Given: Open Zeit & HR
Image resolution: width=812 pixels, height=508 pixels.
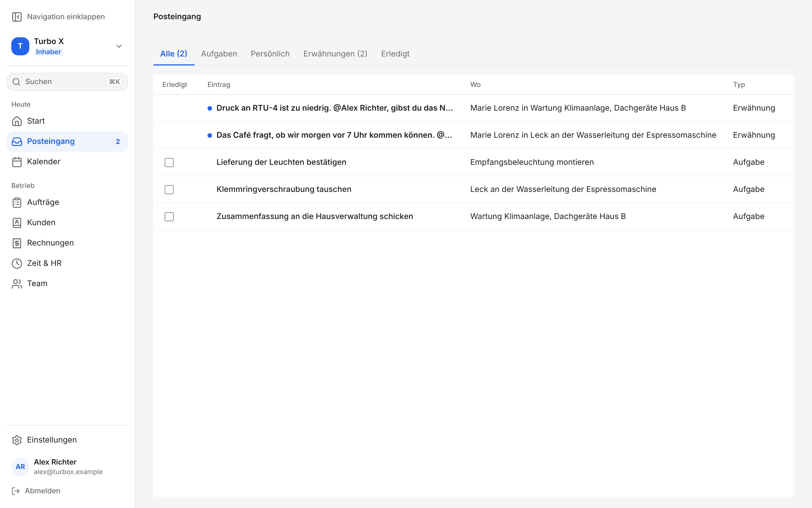Looking at the screenshot, I should click(x=67, y=263).
